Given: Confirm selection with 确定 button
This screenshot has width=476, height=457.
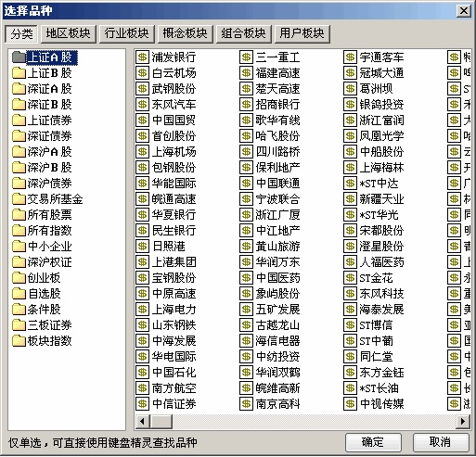Looking at the screenshot, I should pyautogui.click(x=373, y=442).
